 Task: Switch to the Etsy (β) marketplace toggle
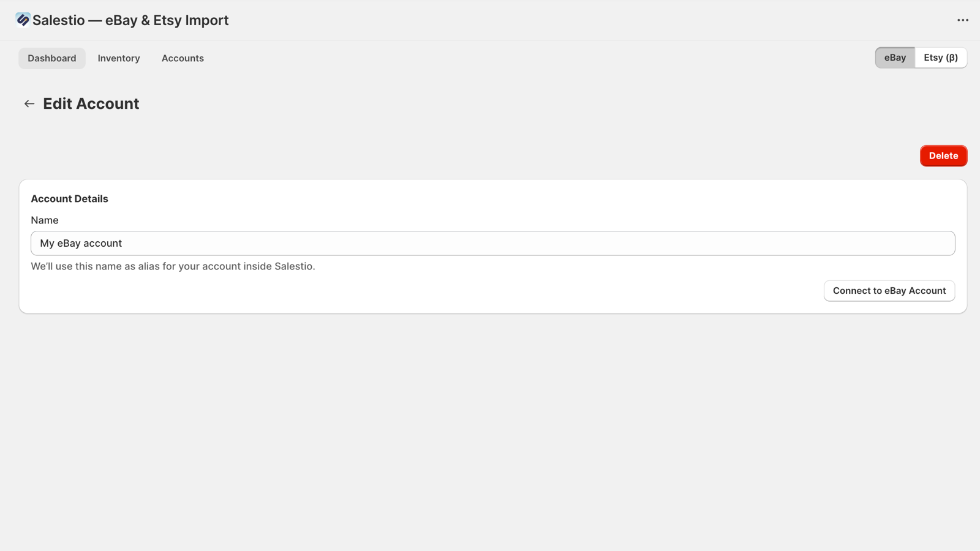coord(940,58)
